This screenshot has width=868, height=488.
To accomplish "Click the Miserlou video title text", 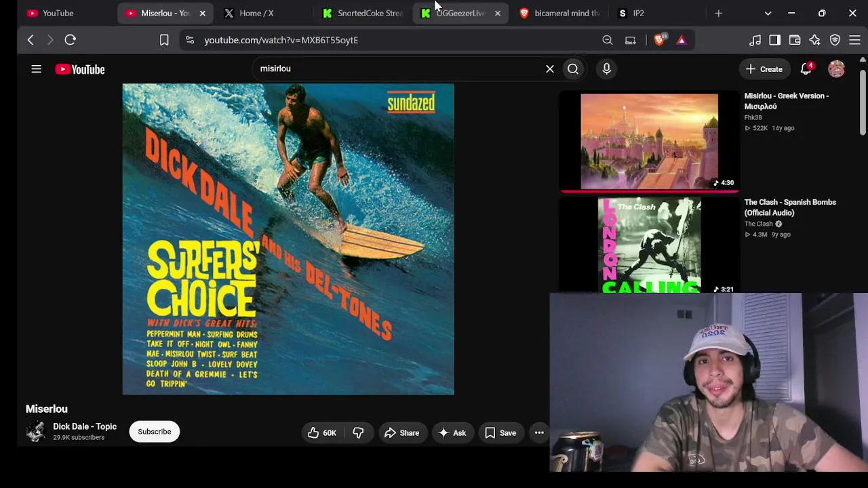I will (47, 409).
